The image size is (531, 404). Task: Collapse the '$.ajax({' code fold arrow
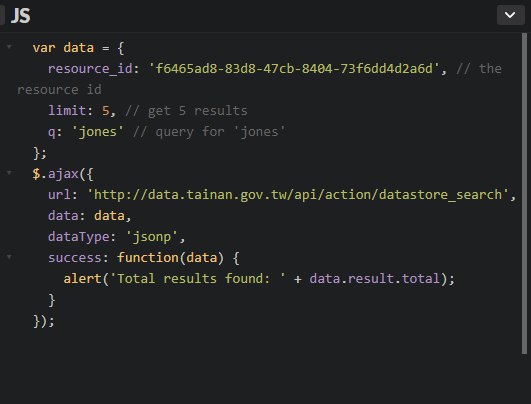(x=9, y=173)
